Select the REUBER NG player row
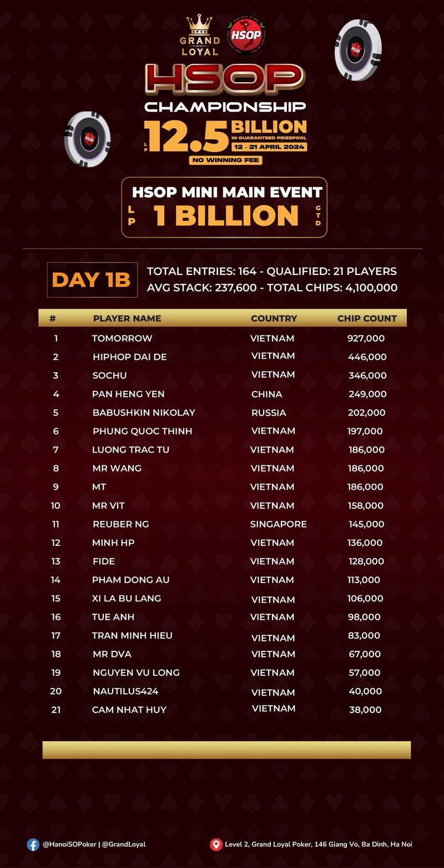 tap(223, 524)
